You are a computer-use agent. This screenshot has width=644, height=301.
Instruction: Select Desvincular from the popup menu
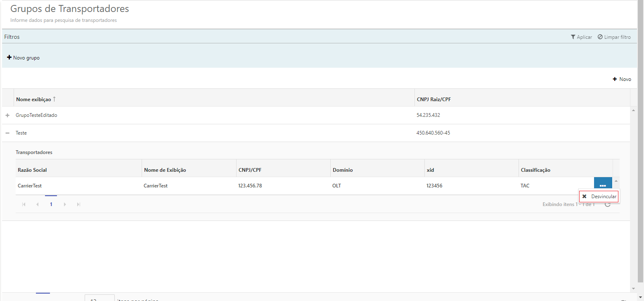599,197
